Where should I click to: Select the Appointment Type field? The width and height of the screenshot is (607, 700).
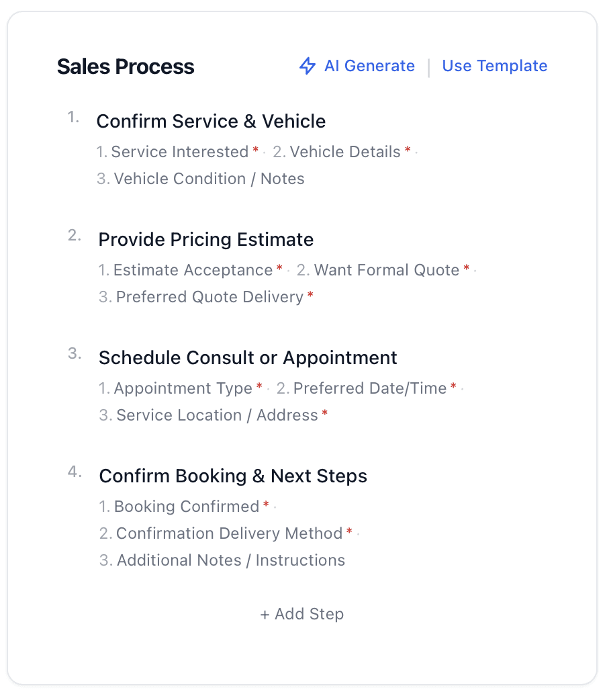[183, 388]
